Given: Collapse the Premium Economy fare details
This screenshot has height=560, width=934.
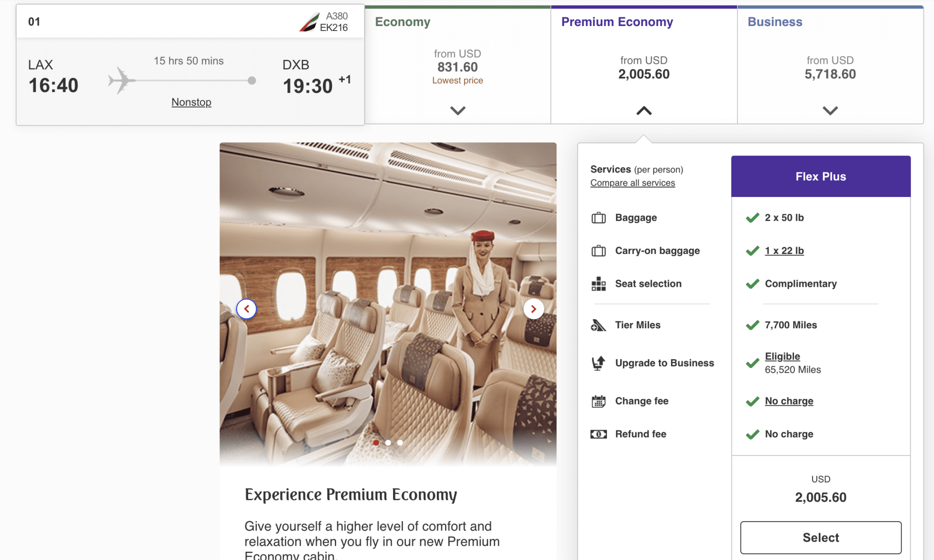Looking at the screenshot, I should [x=643, y=110].
